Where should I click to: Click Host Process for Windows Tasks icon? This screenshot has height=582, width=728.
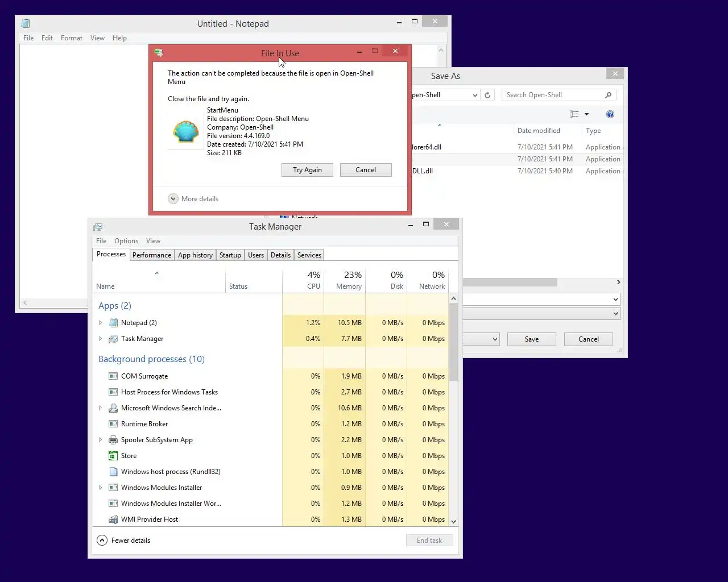tap(113, 392)
